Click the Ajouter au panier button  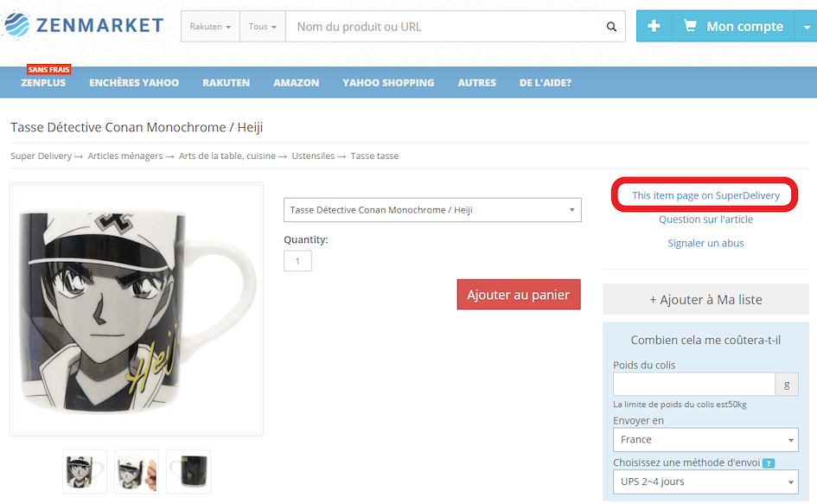pyautogui.click(x=519, y=295)
